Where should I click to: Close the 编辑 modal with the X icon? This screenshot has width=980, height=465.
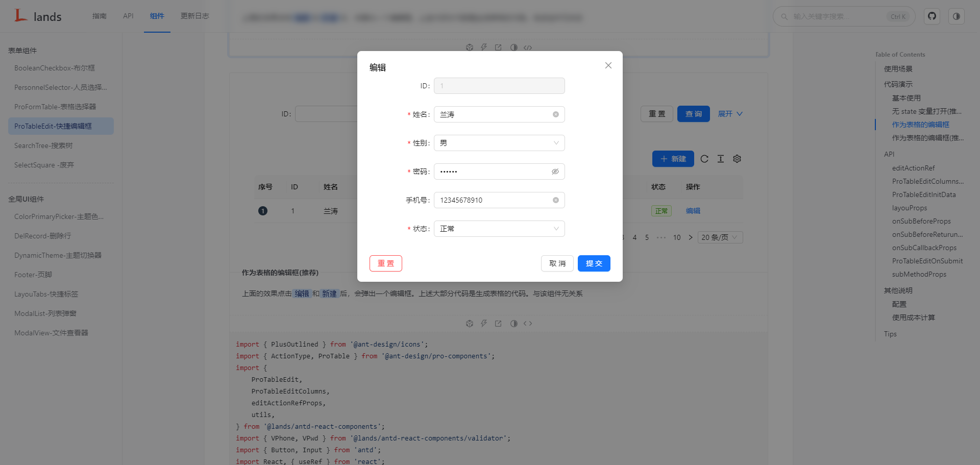point(608,65)
